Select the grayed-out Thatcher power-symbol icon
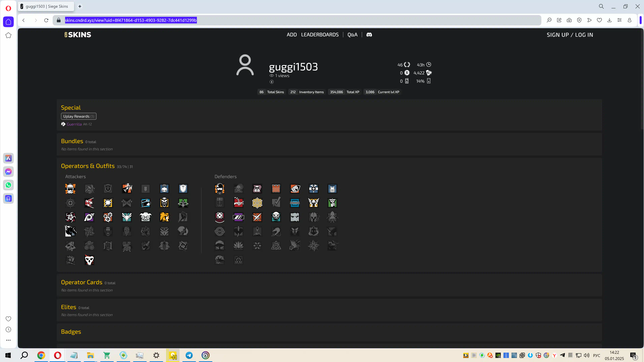 click(108, 189)
